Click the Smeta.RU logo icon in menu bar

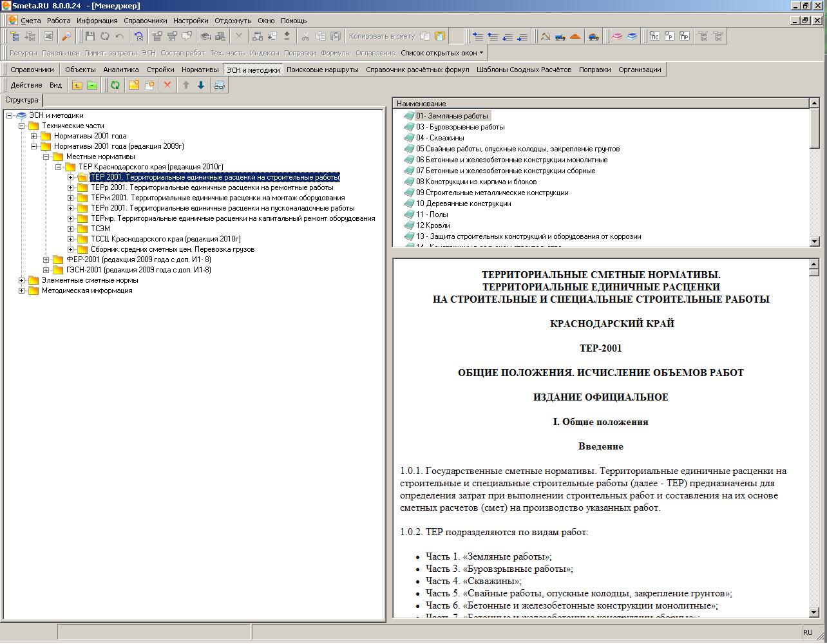point(12,21)
